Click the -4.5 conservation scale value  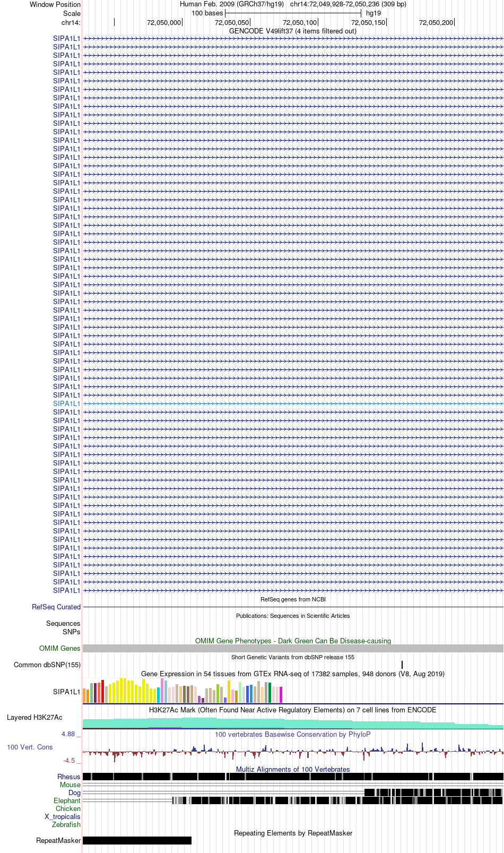(x=69, y=760)
